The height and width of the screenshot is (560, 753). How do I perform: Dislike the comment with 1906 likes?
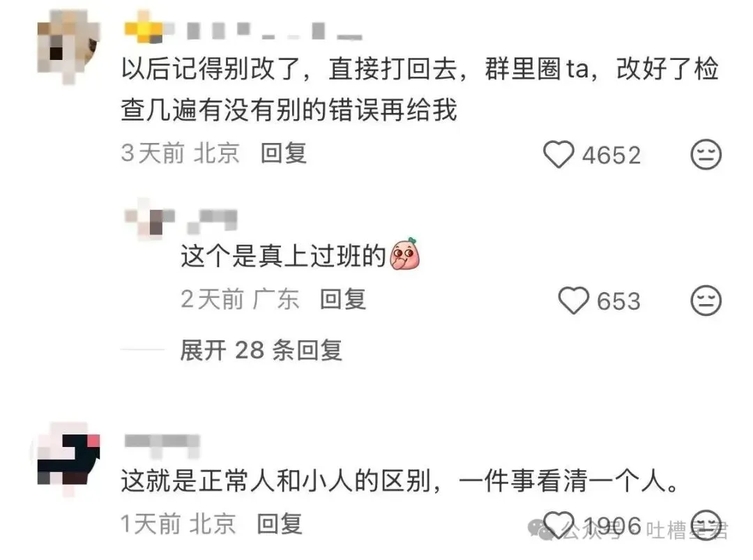point(706,525)
